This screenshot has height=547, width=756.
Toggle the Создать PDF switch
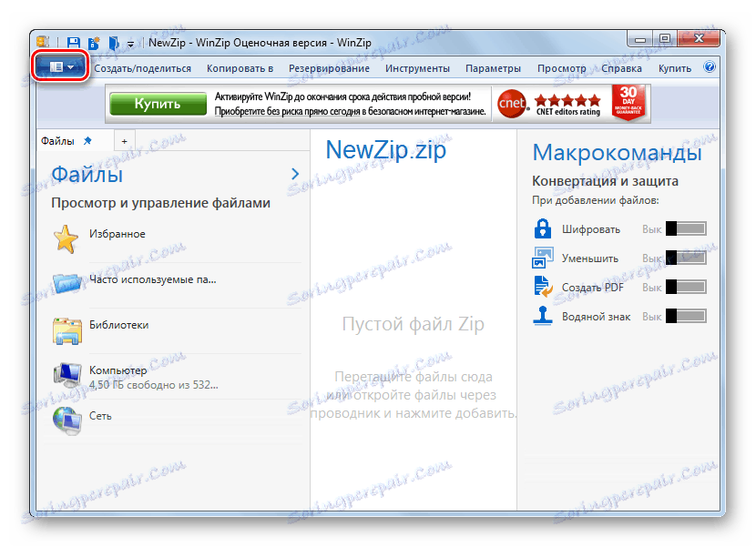686,287
